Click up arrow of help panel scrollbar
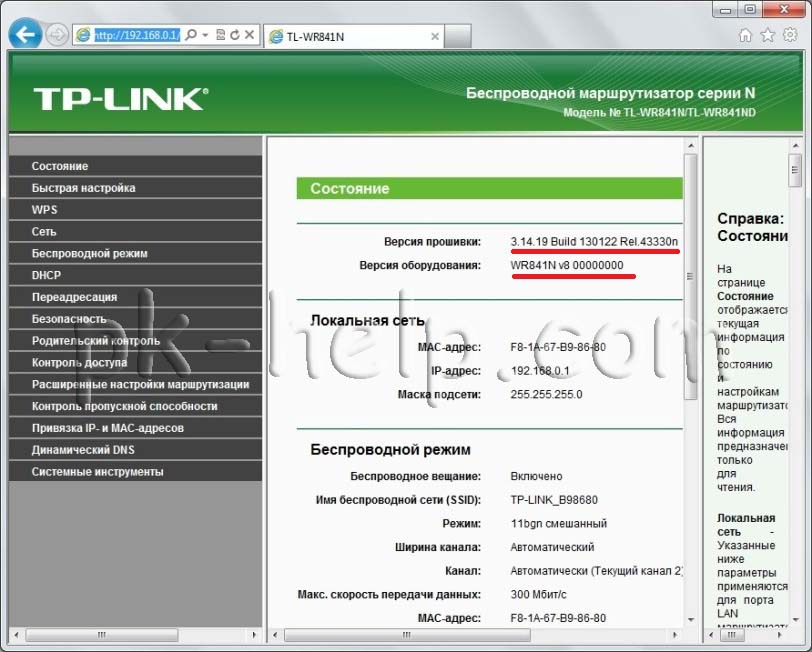This screenshot has width=812, height=652. 795,146
